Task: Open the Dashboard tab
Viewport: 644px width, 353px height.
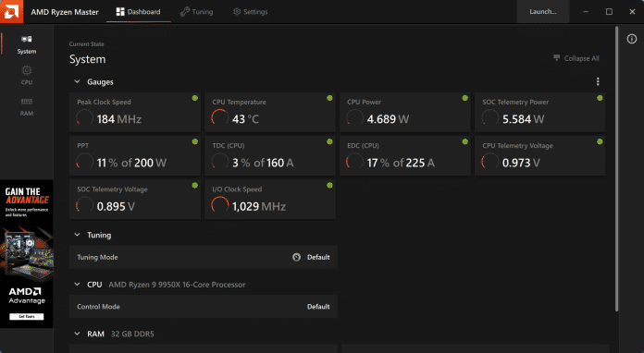Action: 139,12
